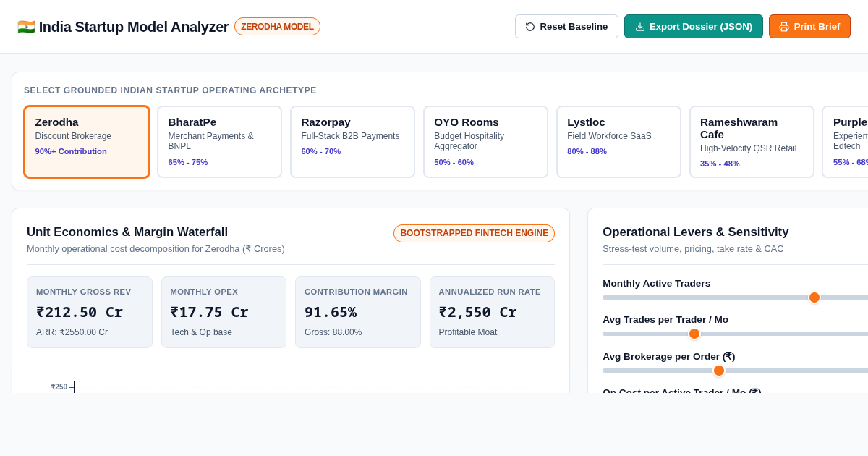Select the Purple Experiential Edtech card
The width and height of the screenshot is (868, 456).
845,142
